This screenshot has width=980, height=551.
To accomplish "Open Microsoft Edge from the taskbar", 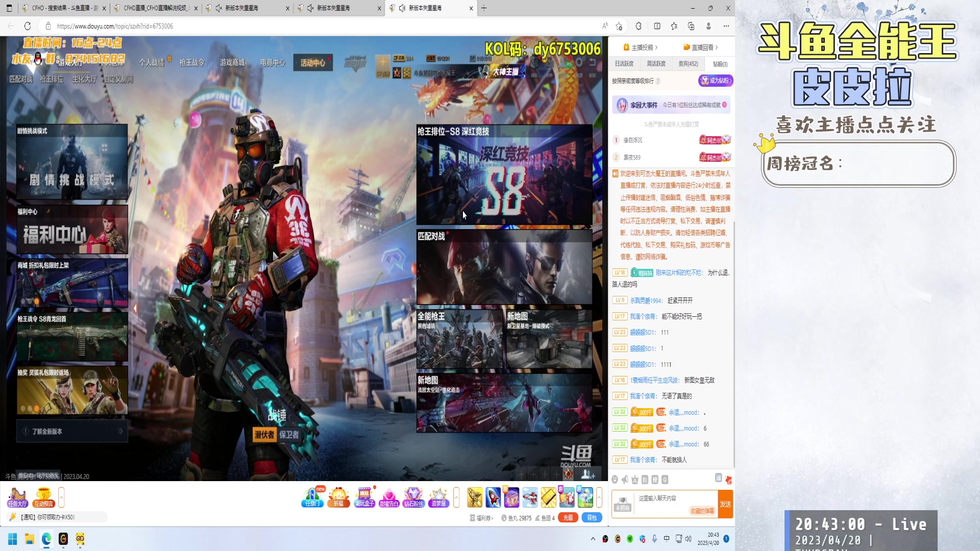I will 46,539.
